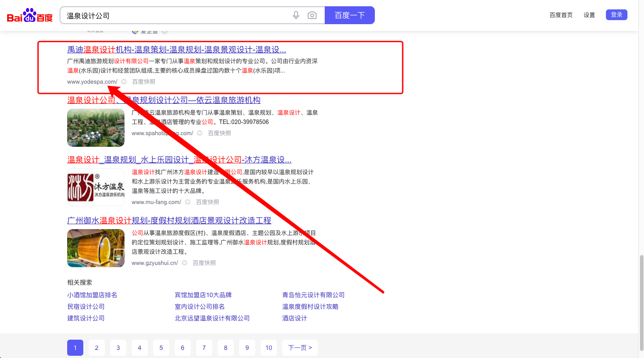Go to next page with 下一页

pyautogui.click(x=300, y=348)
